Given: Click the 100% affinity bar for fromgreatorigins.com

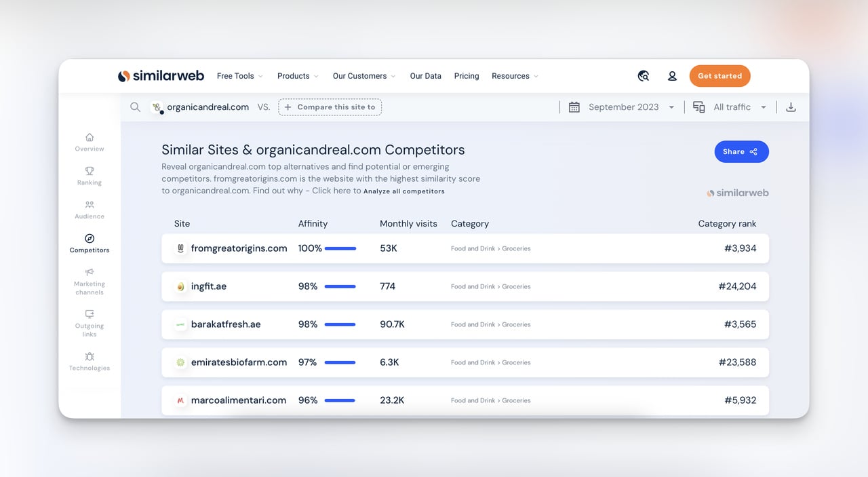Looking at the screenshot, I should [340, 248].
